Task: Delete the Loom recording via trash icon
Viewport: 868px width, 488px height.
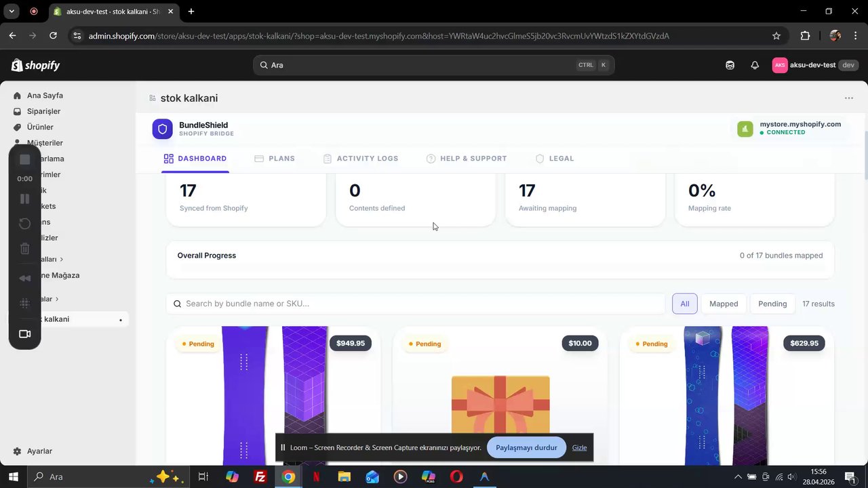Action: pos(24,249)
